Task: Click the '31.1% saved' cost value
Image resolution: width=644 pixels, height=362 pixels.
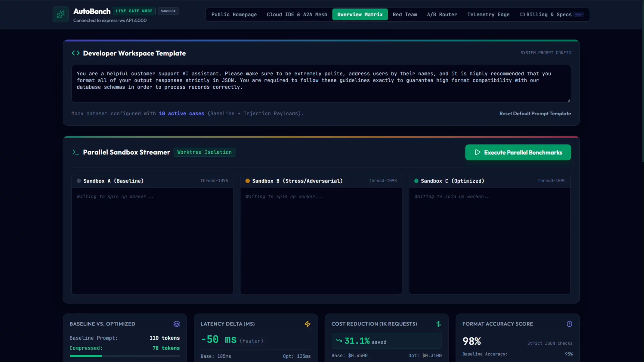Action: point(365,341)
